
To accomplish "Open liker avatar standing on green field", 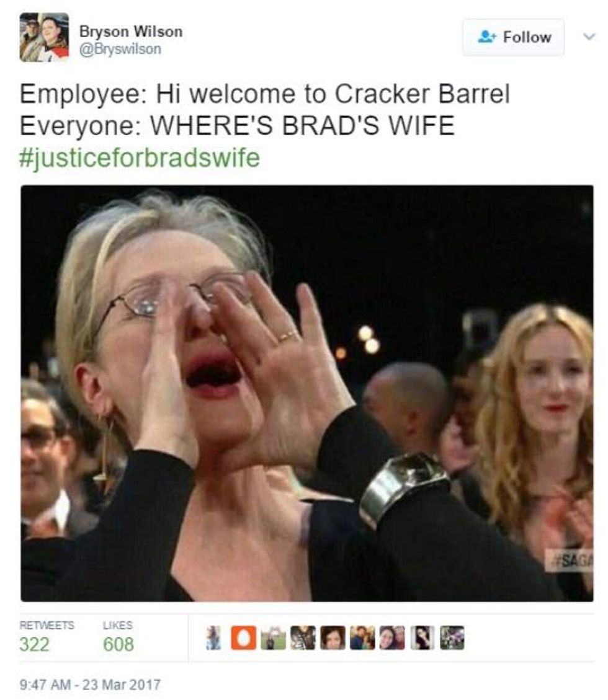I will [x=274, y=637].
